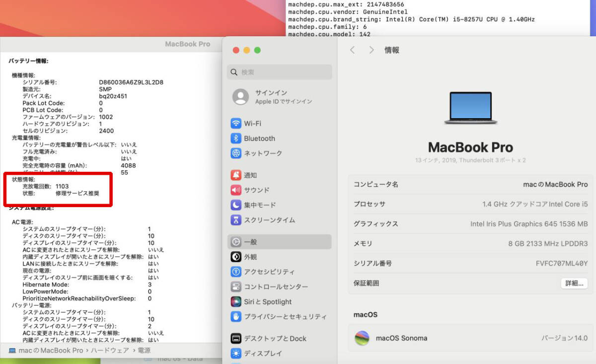The width and height of the screenshot is (596, 364).
Task: Open Accessibility (アクセシビリティ) icon
Action: [x=236, y=272]
